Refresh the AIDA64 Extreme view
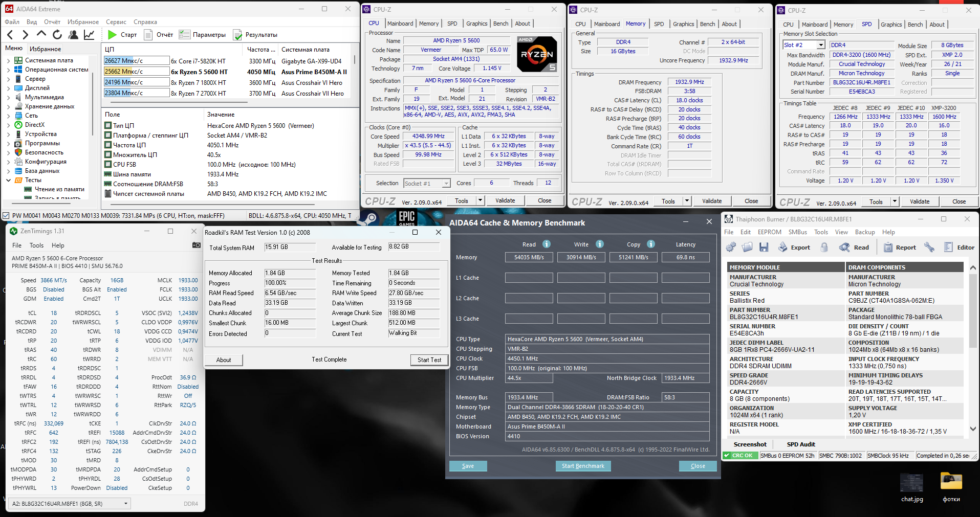 pyautogui.click(x=57, y=35)
